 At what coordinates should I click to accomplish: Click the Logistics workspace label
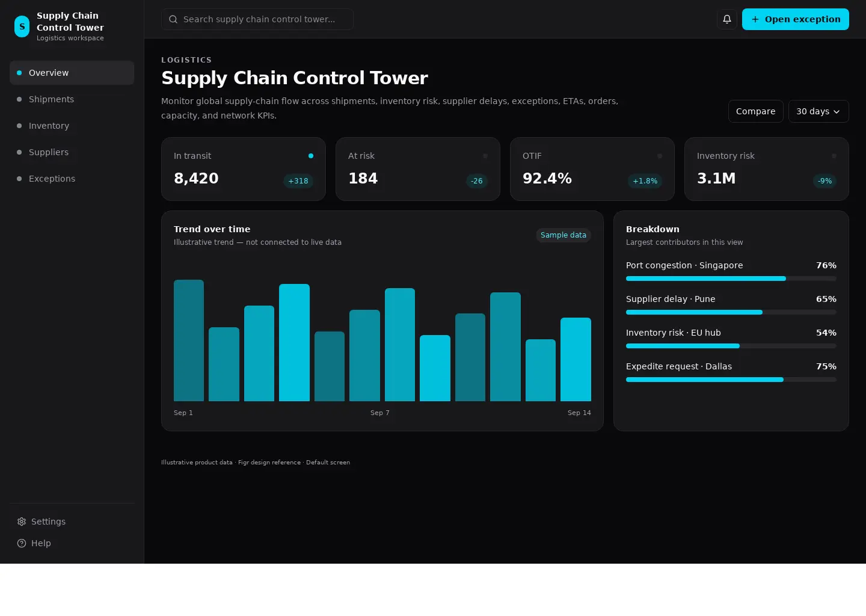70,38
